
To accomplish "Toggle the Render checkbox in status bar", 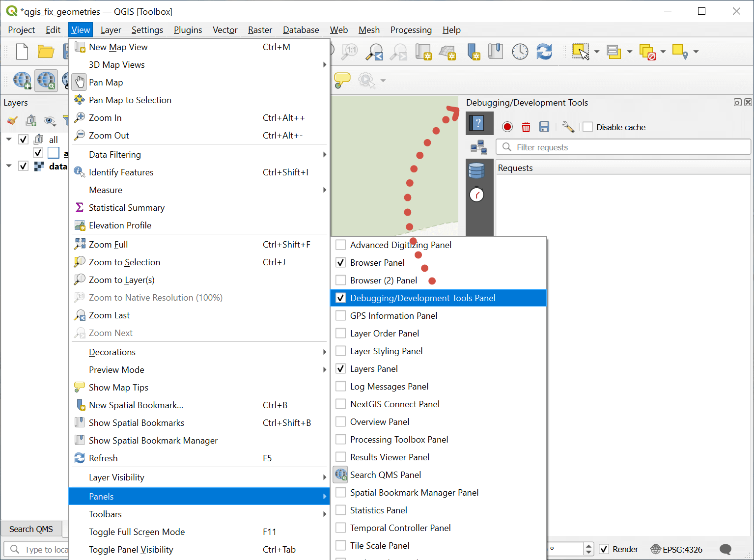I will tap(604, 549).
